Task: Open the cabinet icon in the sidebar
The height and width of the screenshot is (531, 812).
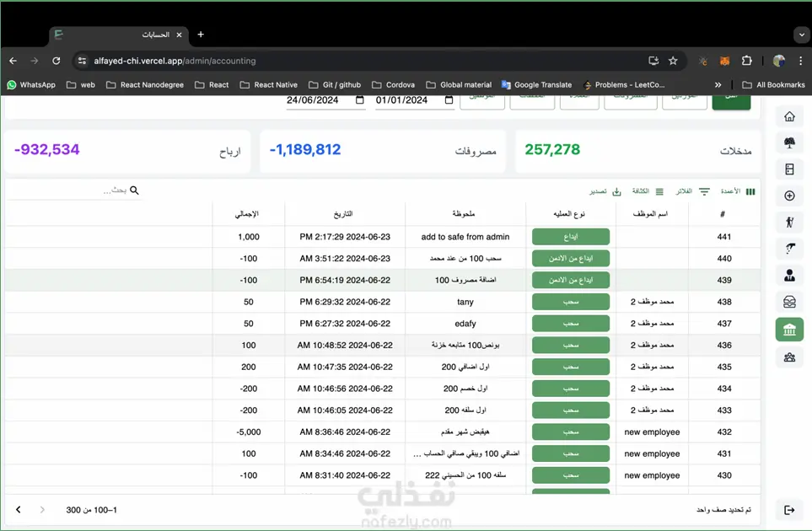Action: tap(789, 169)
